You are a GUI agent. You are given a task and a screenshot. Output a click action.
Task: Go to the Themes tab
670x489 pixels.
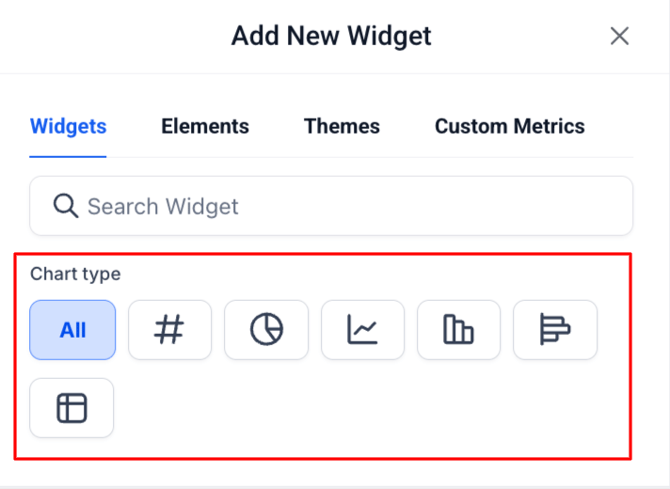coord(342,127)
